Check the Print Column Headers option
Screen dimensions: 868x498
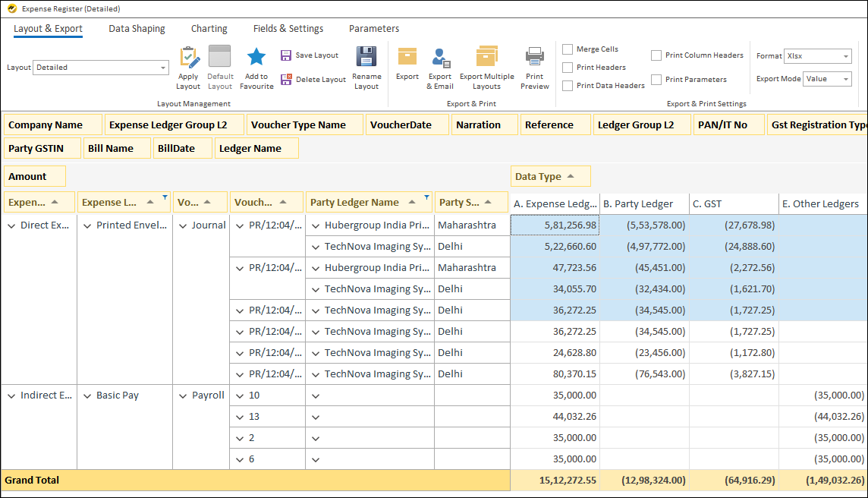[x=656, y=55]
